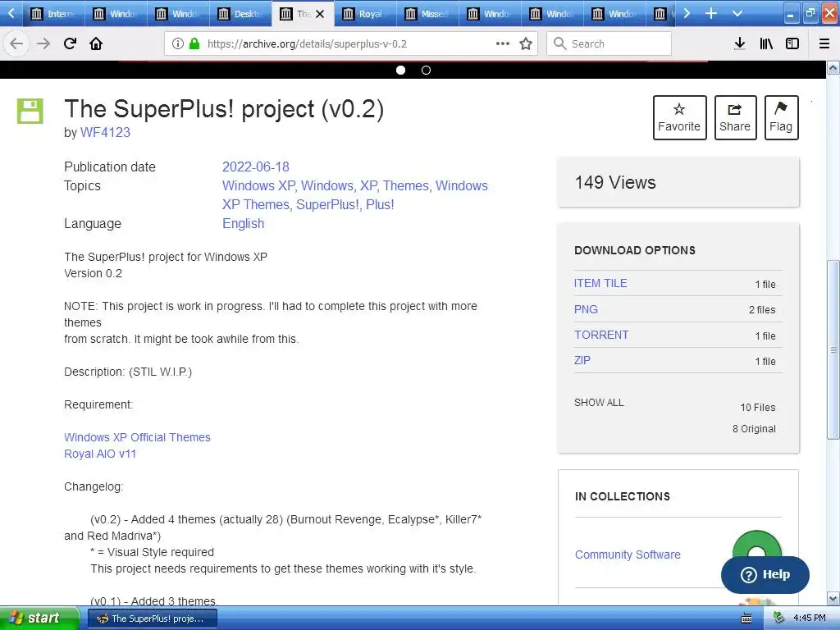Open the Windows Start menu
Viewport: 840px width, 630px height.
(x=39, y=619)
